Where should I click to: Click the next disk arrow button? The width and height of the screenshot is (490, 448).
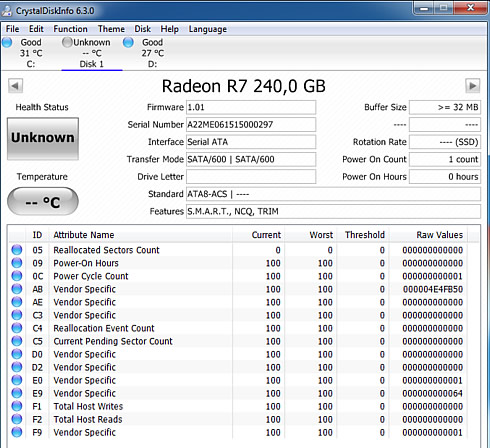[x=472, y=86]
